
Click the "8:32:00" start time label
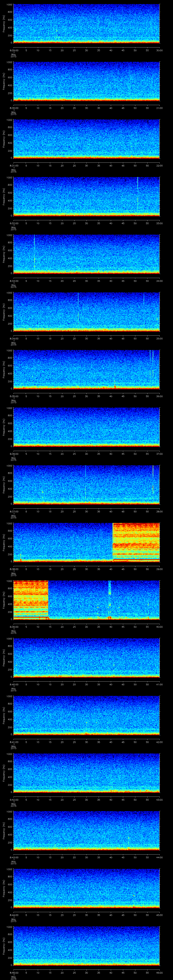(14, 223)
